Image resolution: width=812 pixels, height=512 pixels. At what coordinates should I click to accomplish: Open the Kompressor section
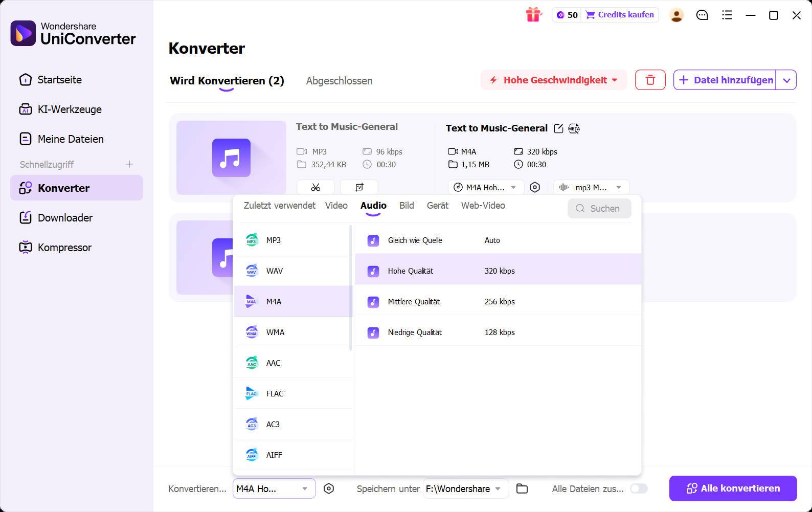[x=77, y=248]
